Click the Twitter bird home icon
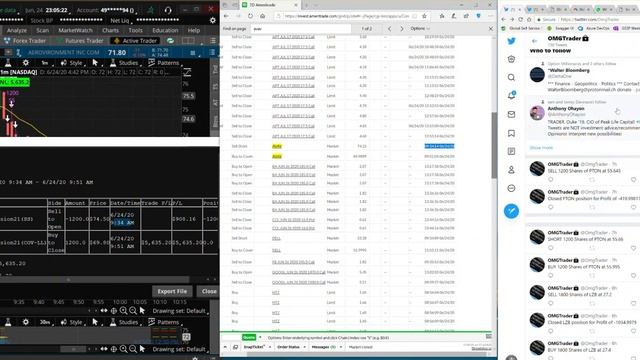Viewport: 640px width, 360px height. (x=511, y=41)
